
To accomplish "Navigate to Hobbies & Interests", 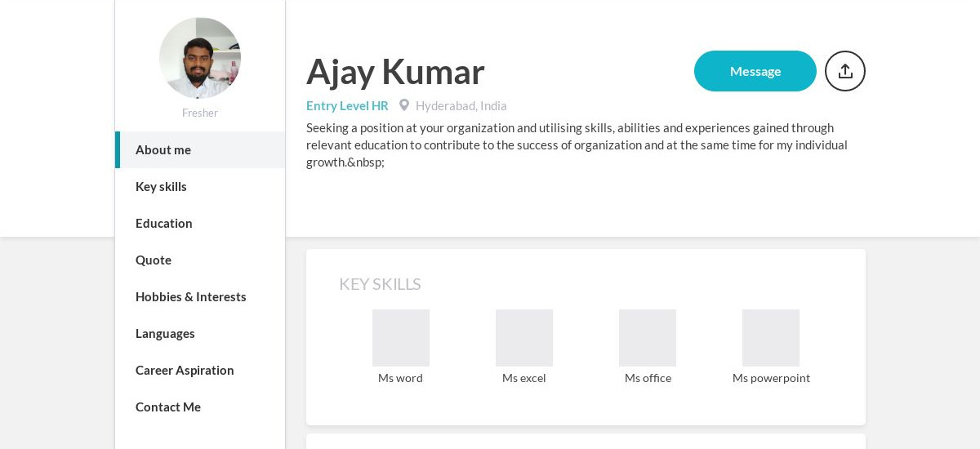I will click(x=200, y=296).
